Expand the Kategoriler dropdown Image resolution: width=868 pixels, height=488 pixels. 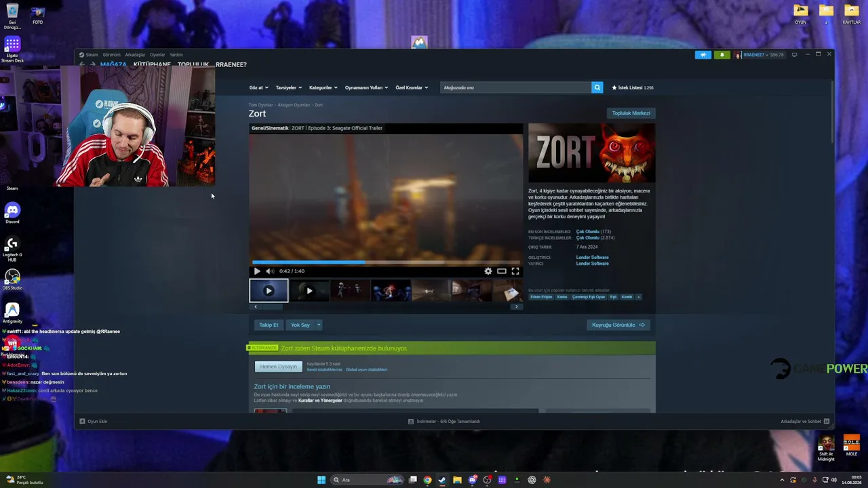point(323,87)
